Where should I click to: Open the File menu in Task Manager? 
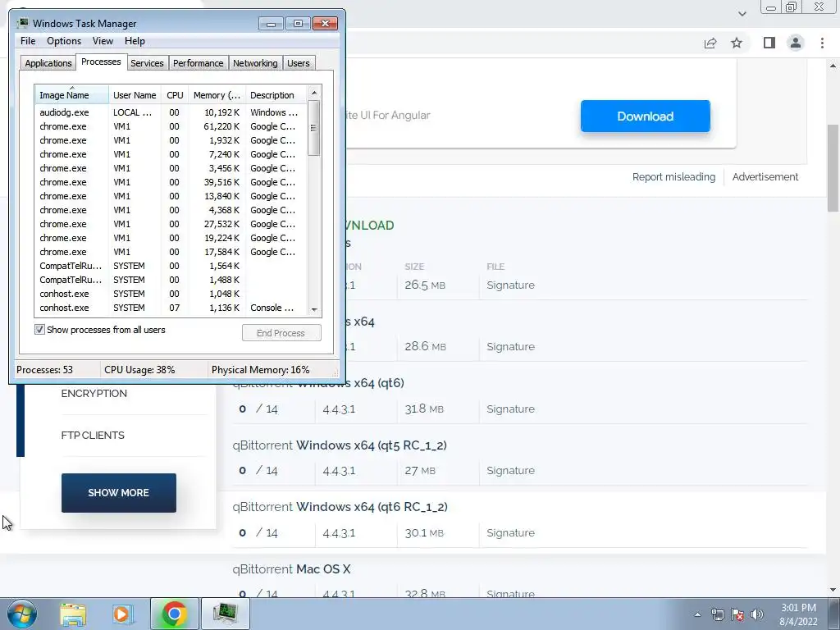28,41
